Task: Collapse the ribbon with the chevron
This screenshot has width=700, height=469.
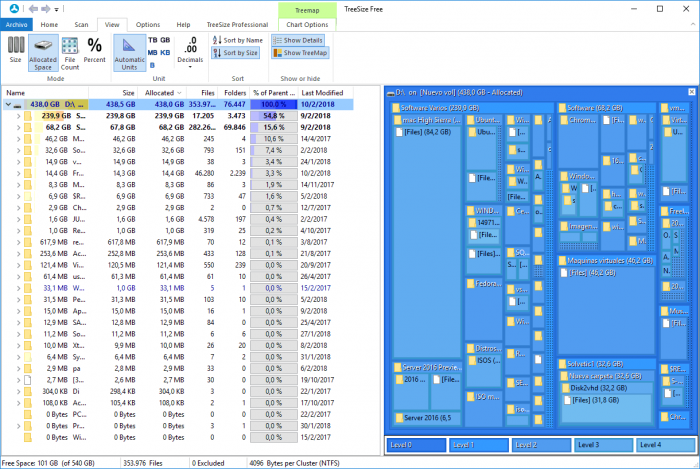Action: 692,25
